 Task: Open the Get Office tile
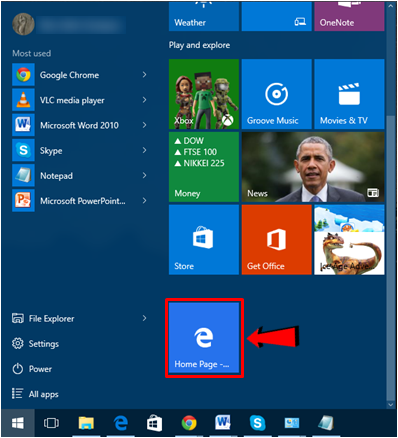277,240
